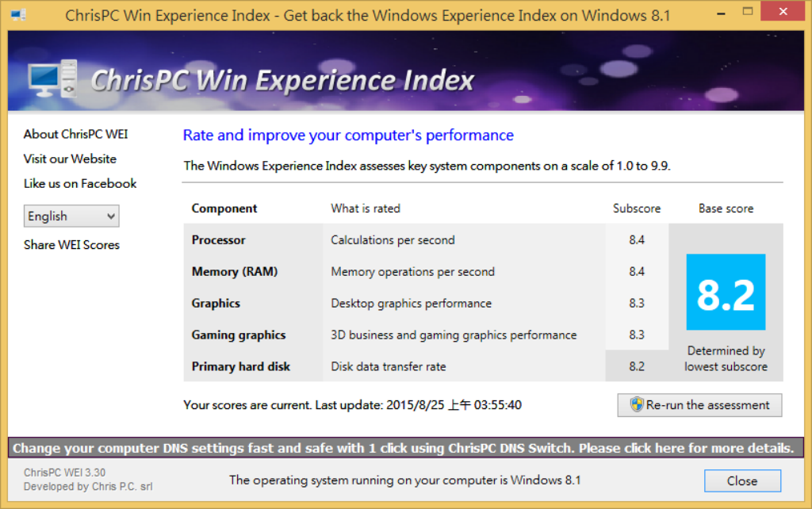Click the 'What is rated' column header
The height and width of the screenshot is (509, 812).
pyautogui.click(x=366, y=209)
